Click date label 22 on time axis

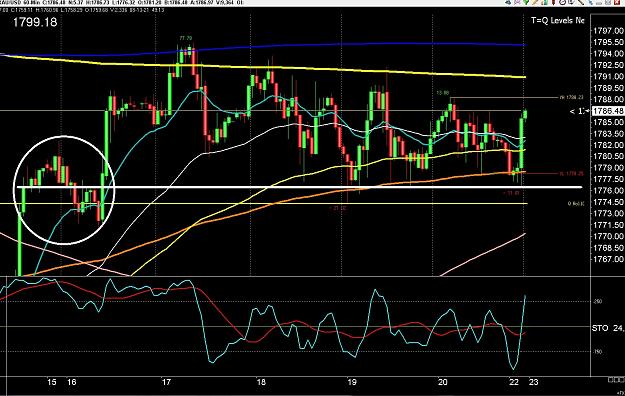[514, 382]
